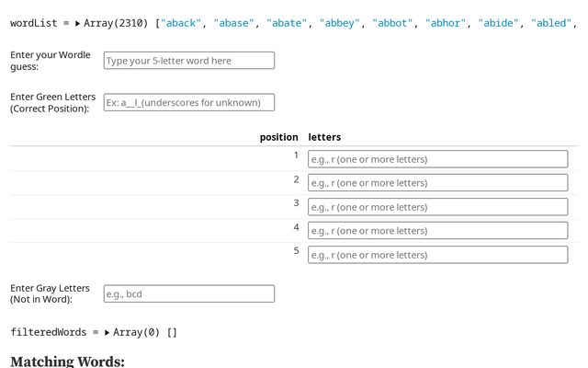Click the "letters" column header
Viewport: 588px width, 368px height.
pyautogui.click(x=324, y=137)
